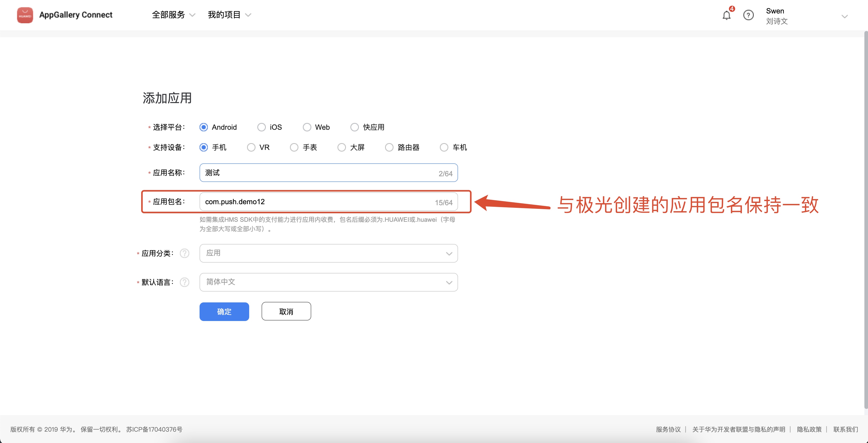This screenshot has height=443, width=868.
Task: Open the 隐私政策 footer link
Action: pos(809,430)
